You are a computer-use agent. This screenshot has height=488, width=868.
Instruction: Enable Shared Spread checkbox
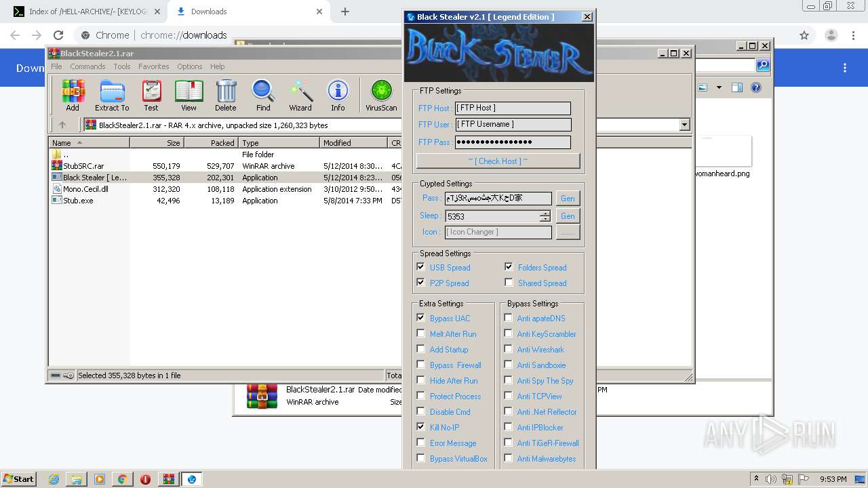coord(509,283)
